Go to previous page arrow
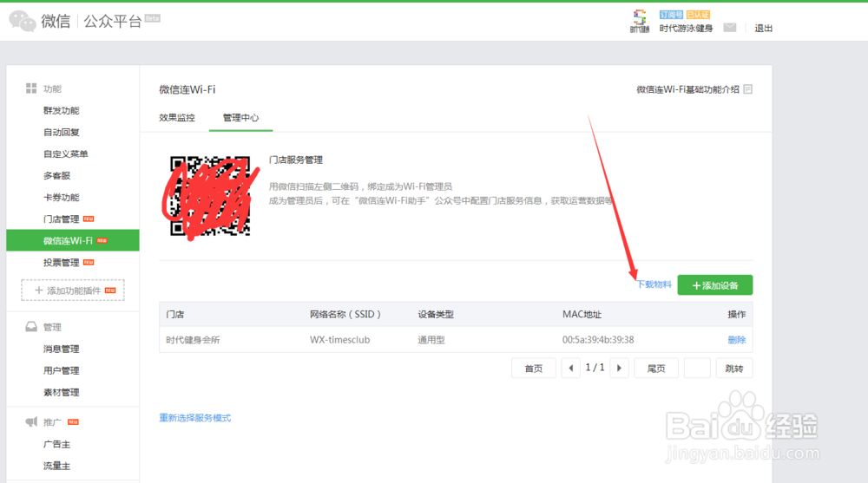The image size is (868, 483). [571, 368]
